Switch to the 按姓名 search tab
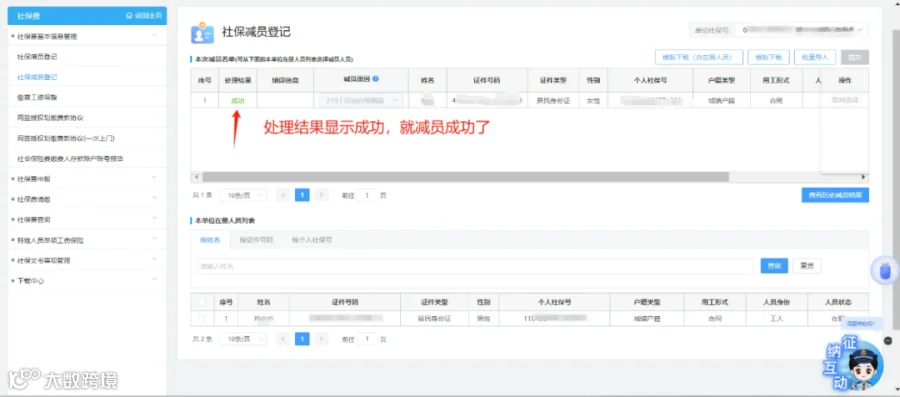Image resolution: width=900 pixels, height=397 pixels. tap(210, 240)
